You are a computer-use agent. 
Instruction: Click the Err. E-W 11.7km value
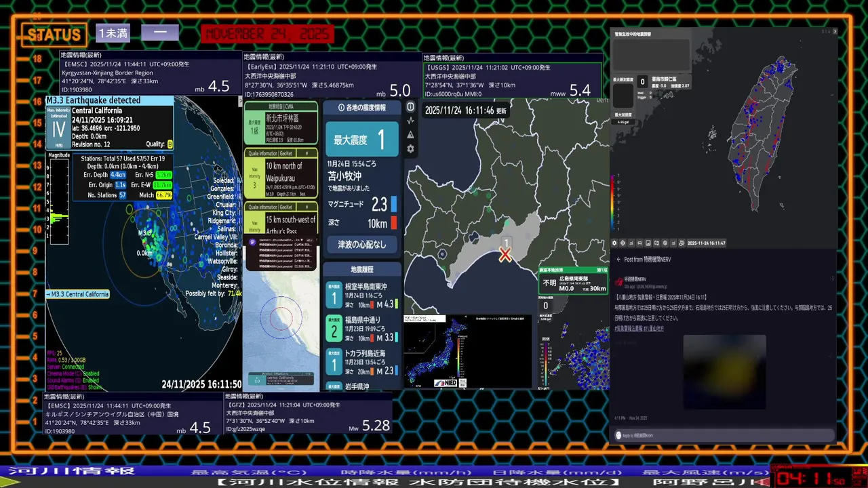click(x=163, y=185)
